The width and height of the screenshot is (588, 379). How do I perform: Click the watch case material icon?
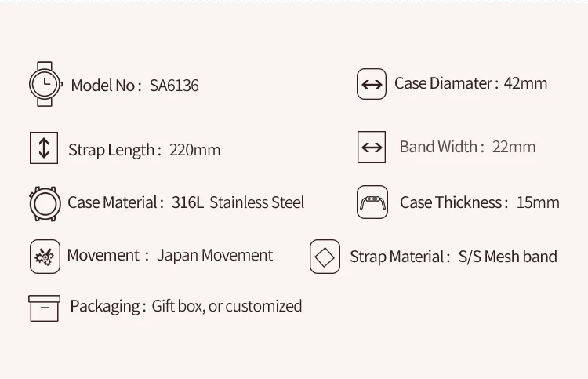click(44, 203)
